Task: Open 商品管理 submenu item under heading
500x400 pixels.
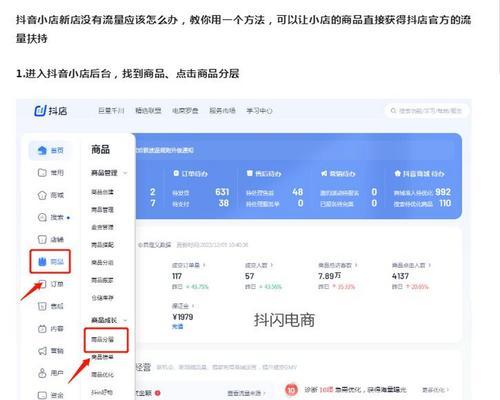Action: [x=102, y=210]
